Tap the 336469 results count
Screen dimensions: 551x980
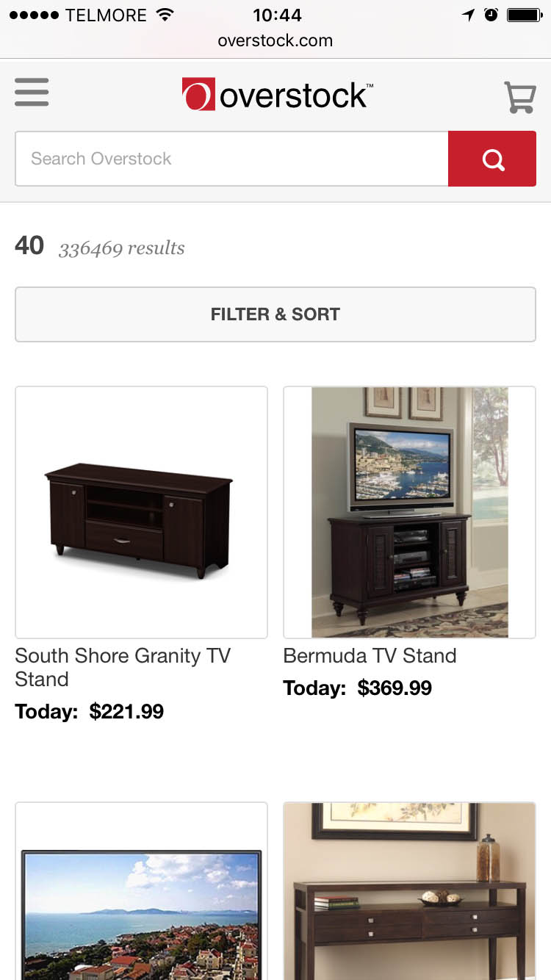pos(121,248)
